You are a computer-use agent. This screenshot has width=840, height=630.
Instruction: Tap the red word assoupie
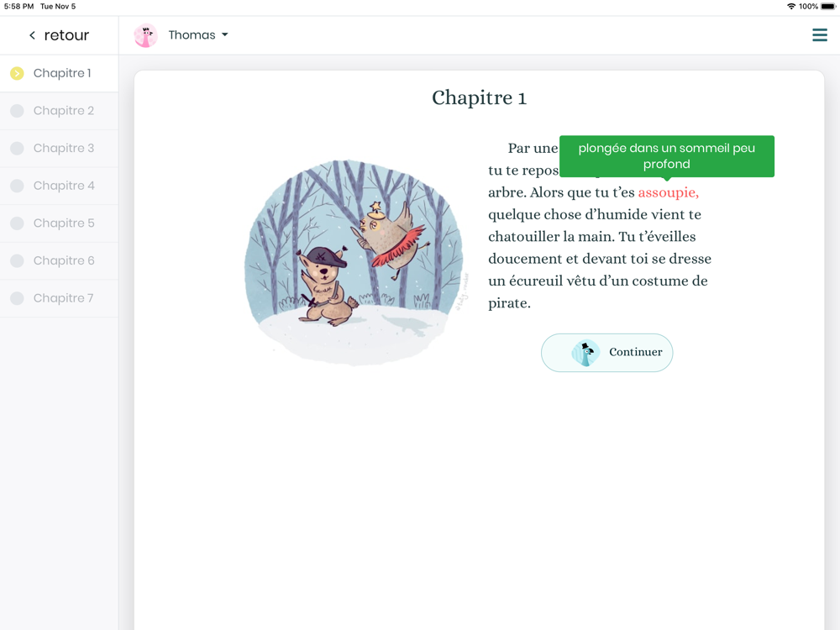coord(668,192)
